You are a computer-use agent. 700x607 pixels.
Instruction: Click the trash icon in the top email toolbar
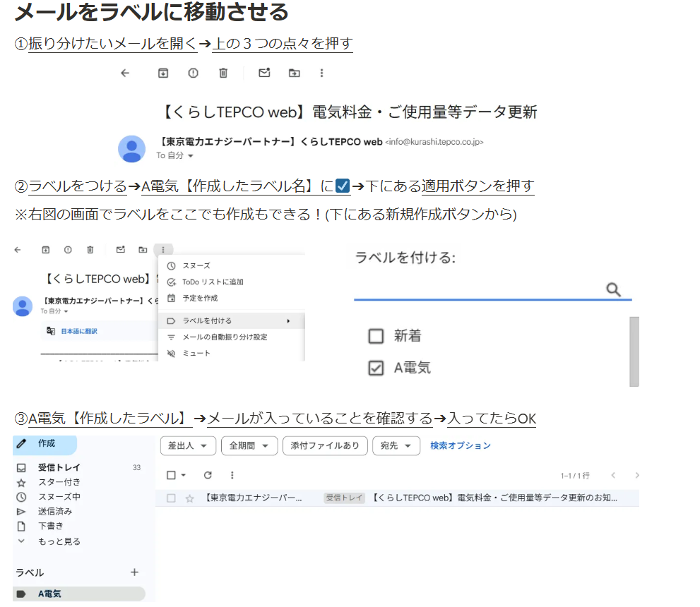tap(223, 73)
